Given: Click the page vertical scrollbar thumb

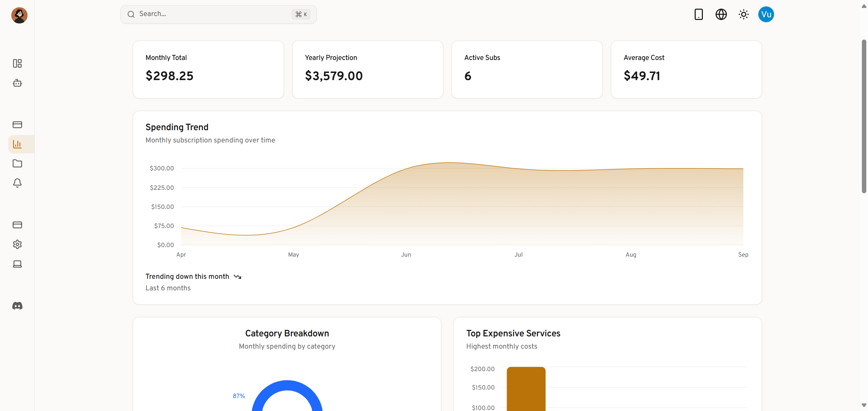Looking at the screenshot, I should 864,117.
